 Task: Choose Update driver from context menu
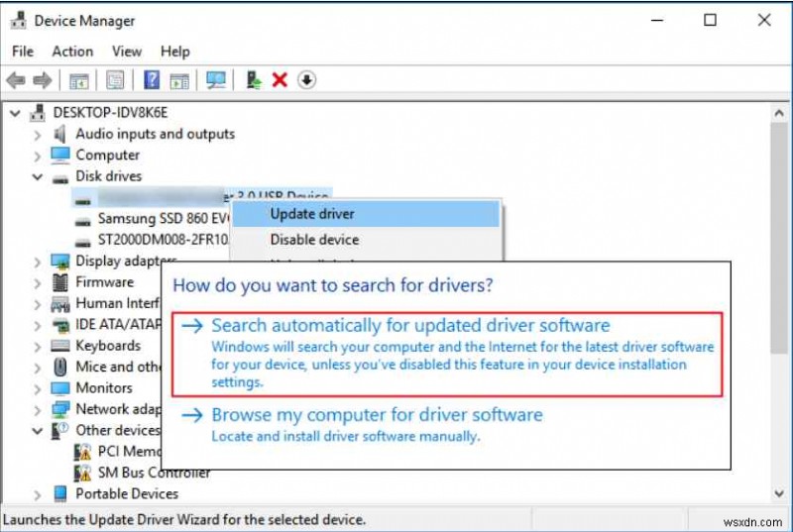coord(366,214)
